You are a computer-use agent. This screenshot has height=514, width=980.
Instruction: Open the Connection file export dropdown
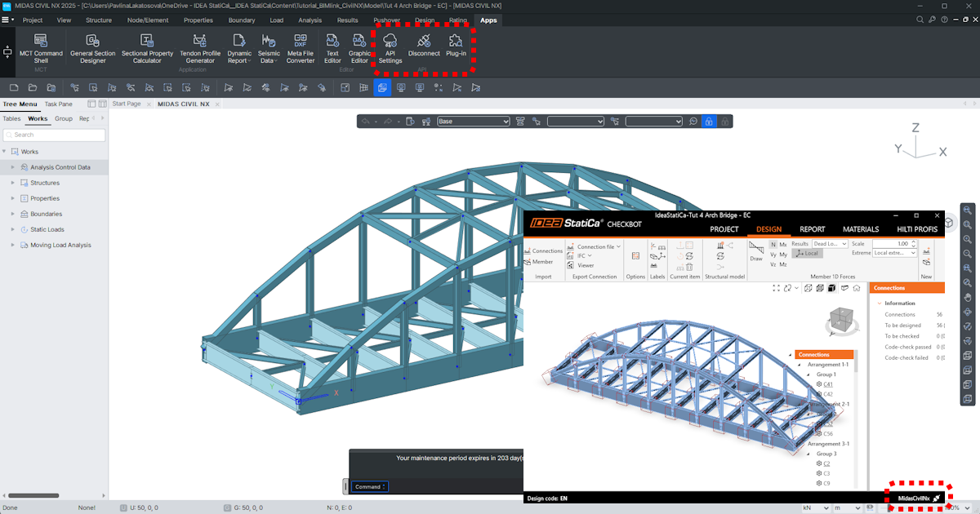pyautogui.click(x=599, y=246)
